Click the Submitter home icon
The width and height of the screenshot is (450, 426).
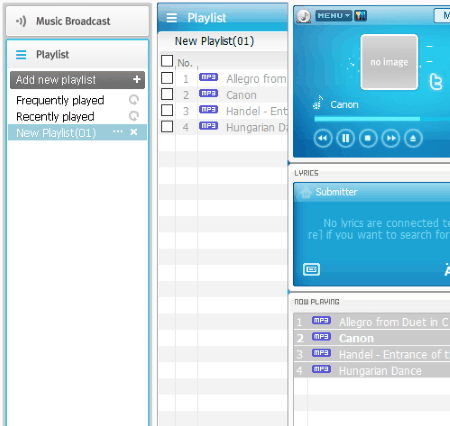point(306,192)
